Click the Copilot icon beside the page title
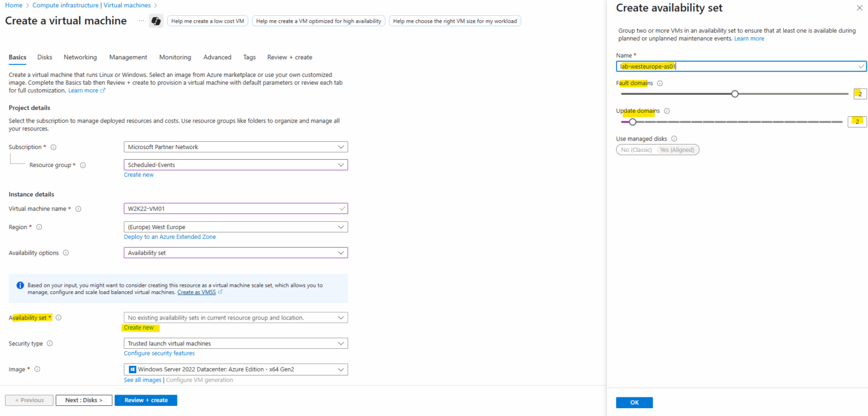 pos(155,21)
